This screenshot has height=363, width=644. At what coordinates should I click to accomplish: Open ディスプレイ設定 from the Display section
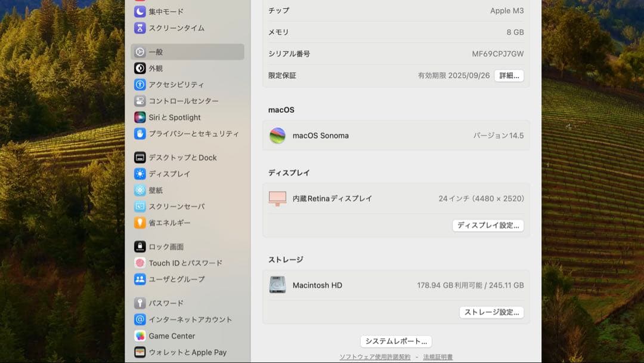pyautogui.click(x=489, y=225)
